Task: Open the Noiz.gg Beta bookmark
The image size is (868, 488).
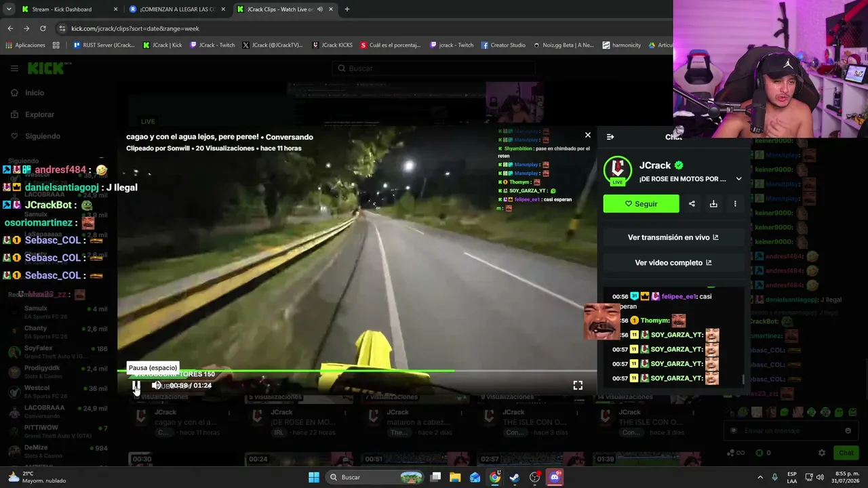Action: pos(564,45)
